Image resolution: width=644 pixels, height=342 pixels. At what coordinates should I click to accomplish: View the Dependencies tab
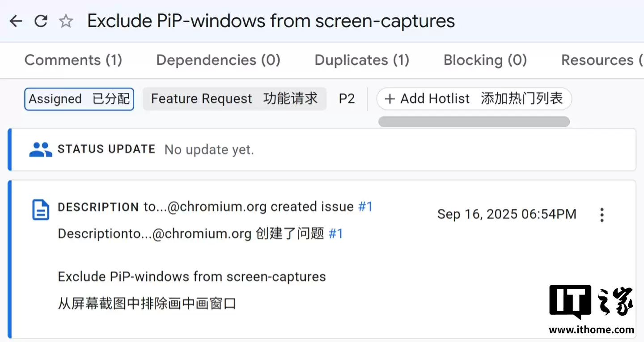[x=218, y=59]
